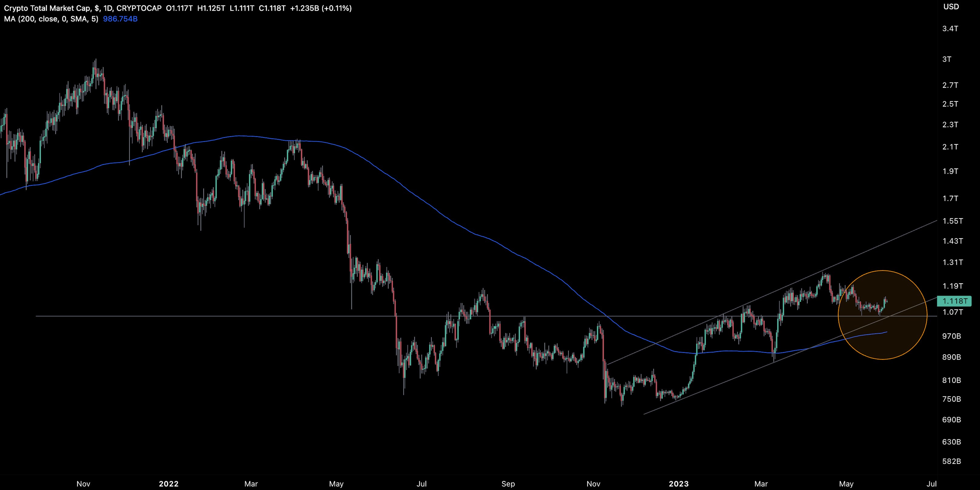The image size is (980, 490).
Task: Click the 582B price scale label
Action: pos(951,461)
